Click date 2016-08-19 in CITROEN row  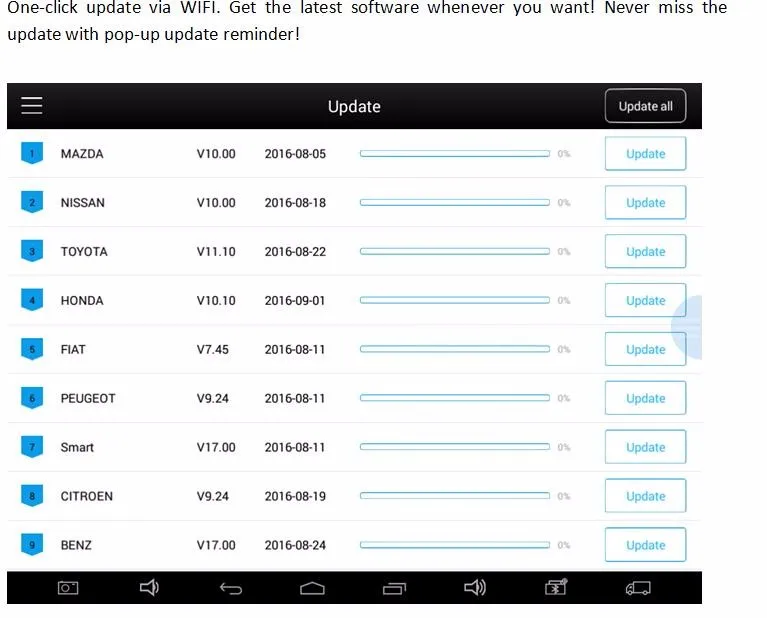coord(295,496)
